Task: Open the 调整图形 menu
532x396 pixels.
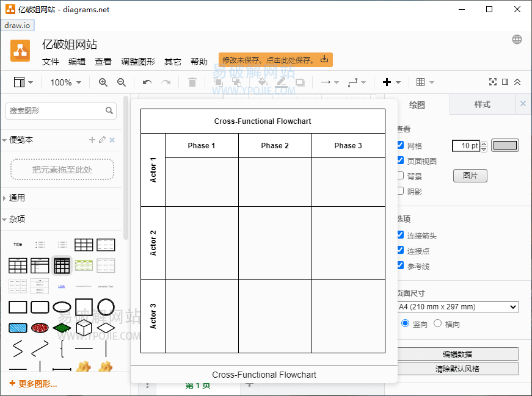Action: coord(138,62)
